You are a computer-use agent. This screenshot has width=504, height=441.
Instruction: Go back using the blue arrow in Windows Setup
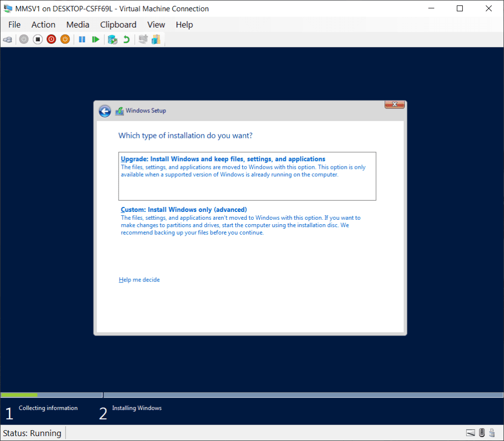click(105, 111)
